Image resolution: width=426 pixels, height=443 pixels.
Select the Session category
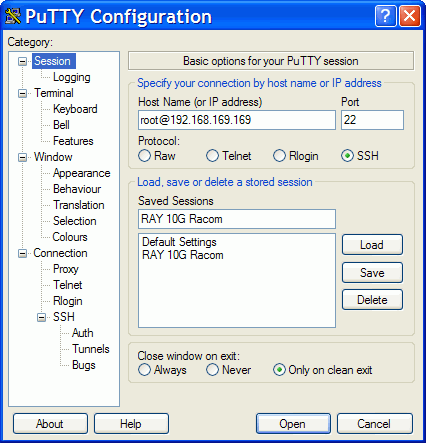(53, 61)
